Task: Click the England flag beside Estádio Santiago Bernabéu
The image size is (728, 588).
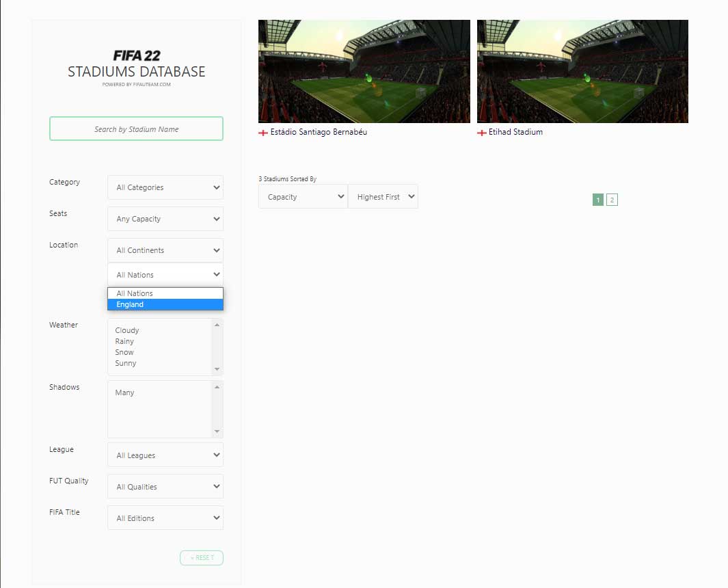Action: pos(263,133)
